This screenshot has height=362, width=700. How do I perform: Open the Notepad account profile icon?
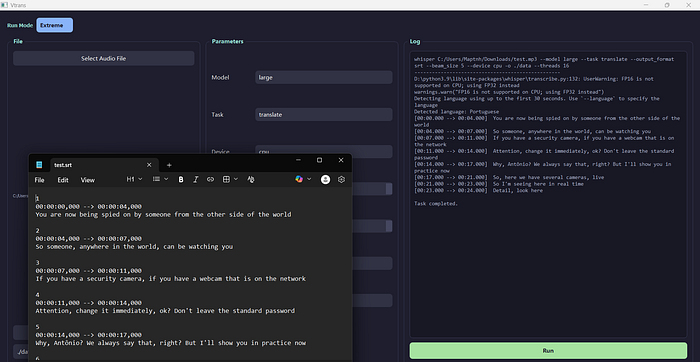[x=325, y=179]
